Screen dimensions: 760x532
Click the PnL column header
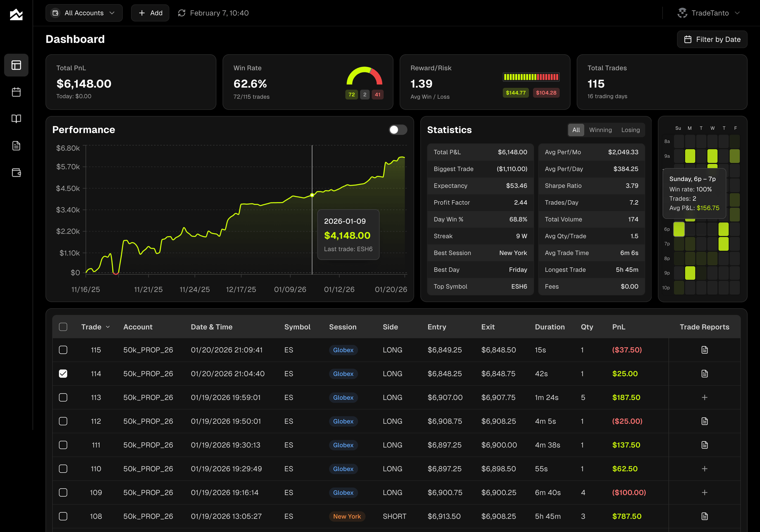point(619,327)
